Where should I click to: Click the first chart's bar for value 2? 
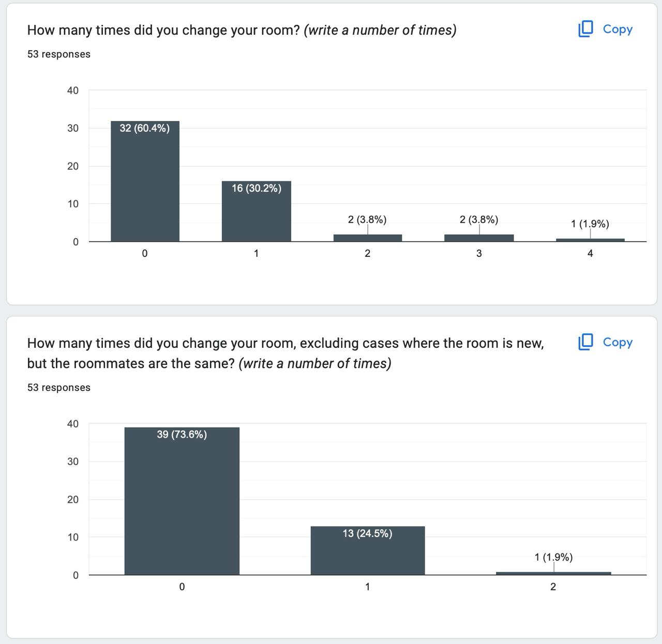pyautogui.click(x=367, y=238)
